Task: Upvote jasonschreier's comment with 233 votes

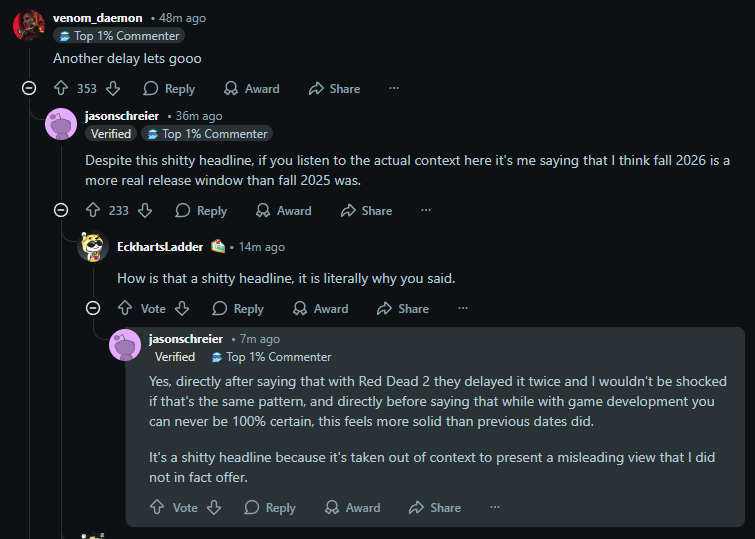Action: click(93, 211)
